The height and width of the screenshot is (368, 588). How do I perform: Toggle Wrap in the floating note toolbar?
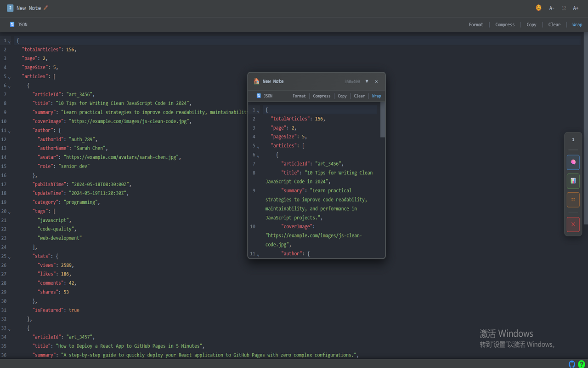376,96
